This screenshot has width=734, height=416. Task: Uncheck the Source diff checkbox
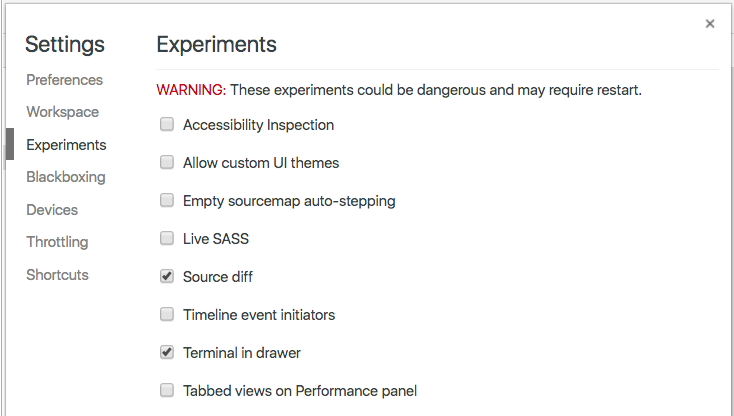pyautogui.click(x=167, y=277)
